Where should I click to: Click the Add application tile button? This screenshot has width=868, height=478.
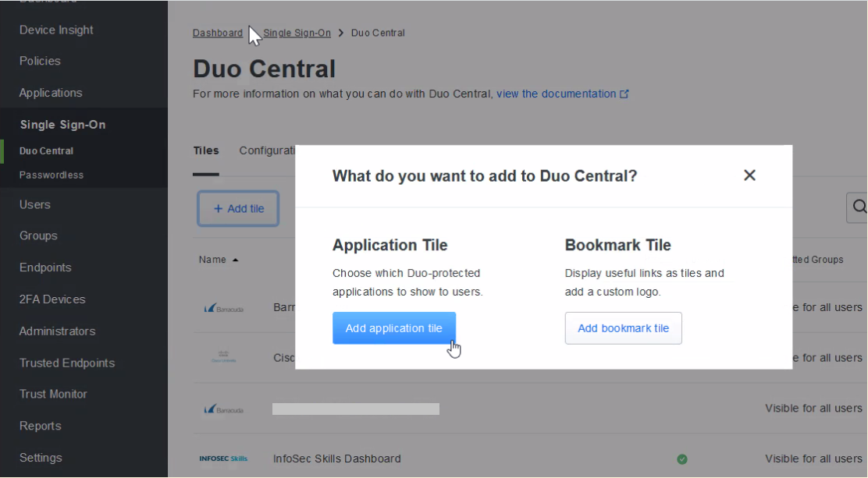(x=394, y=328)
